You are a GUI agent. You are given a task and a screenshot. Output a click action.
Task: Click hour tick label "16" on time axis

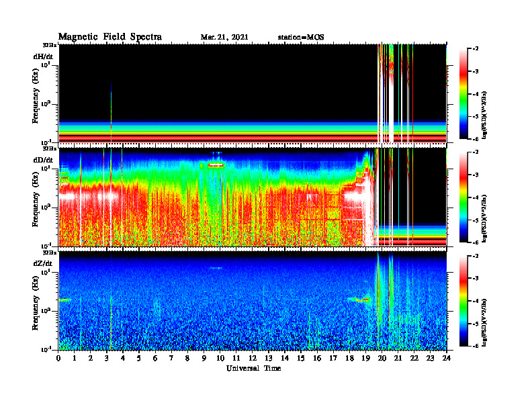(x=317, y=358)
